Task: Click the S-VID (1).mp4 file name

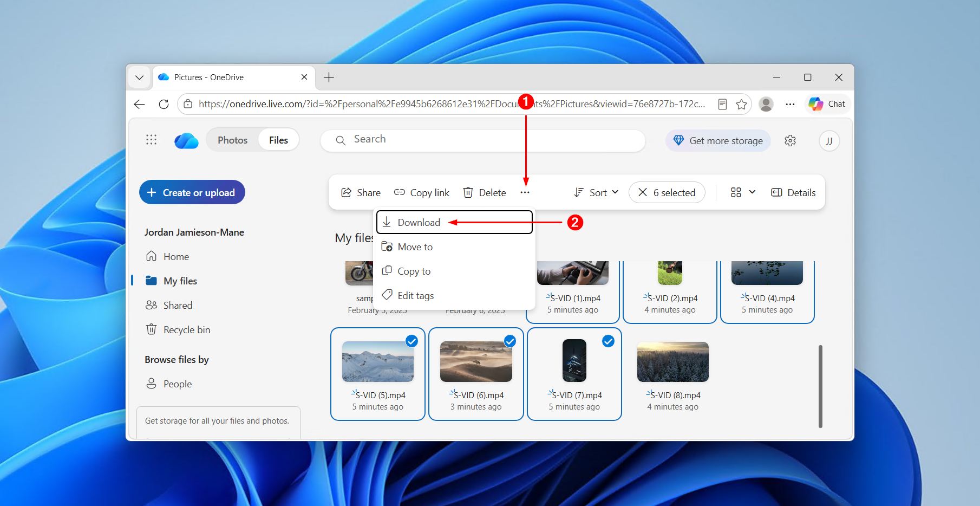Action: tap(576, 298)
